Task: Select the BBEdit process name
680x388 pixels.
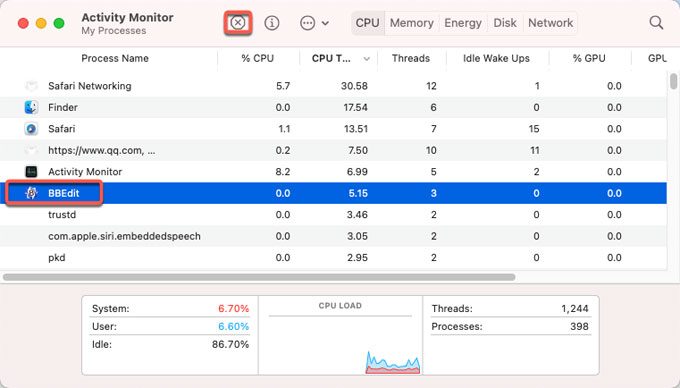Action: [x=64, y=193]
